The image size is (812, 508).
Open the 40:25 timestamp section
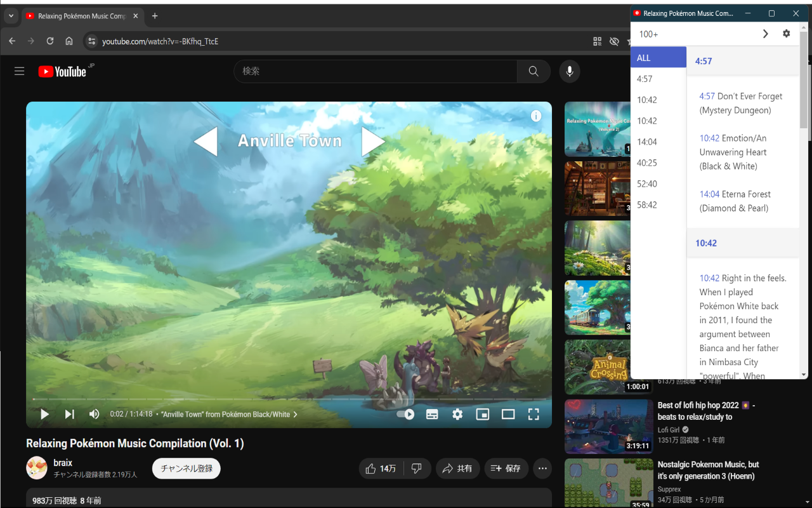pyautogui.click(x=646, y=163)
